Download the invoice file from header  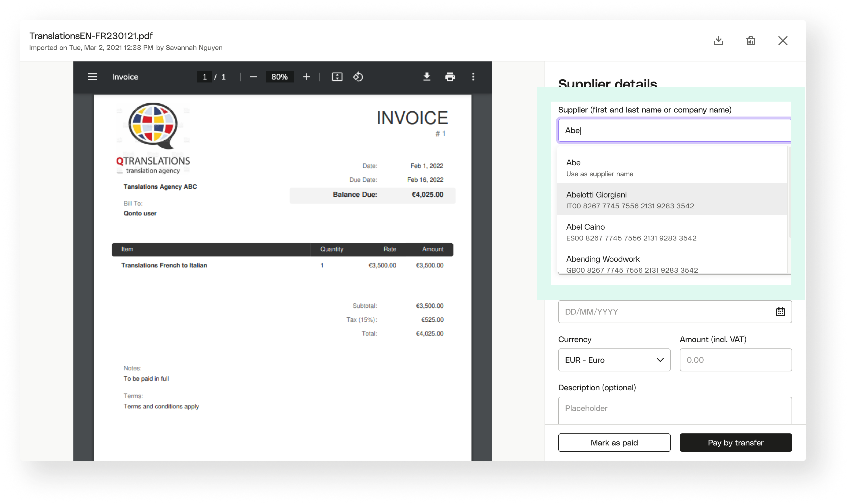click(718, 41)
